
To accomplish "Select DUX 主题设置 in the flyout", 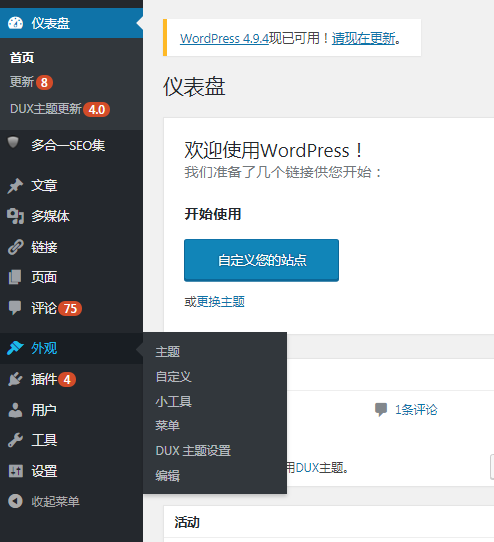I will pos(193,451).
